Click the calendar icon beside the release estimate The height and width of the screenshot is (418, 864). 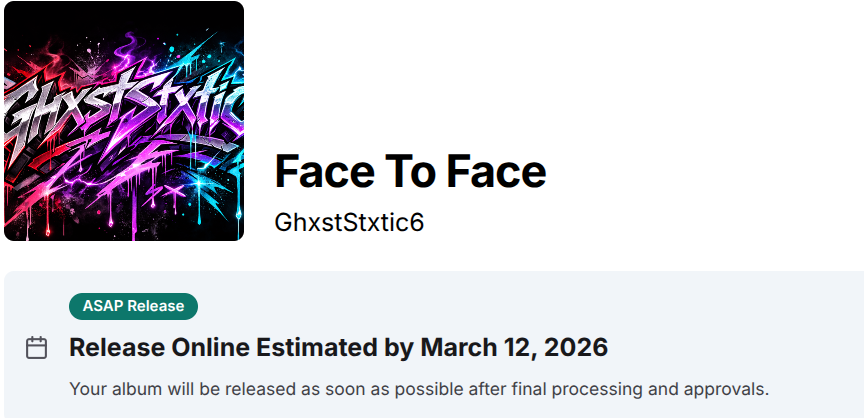[x=36, y=348]
